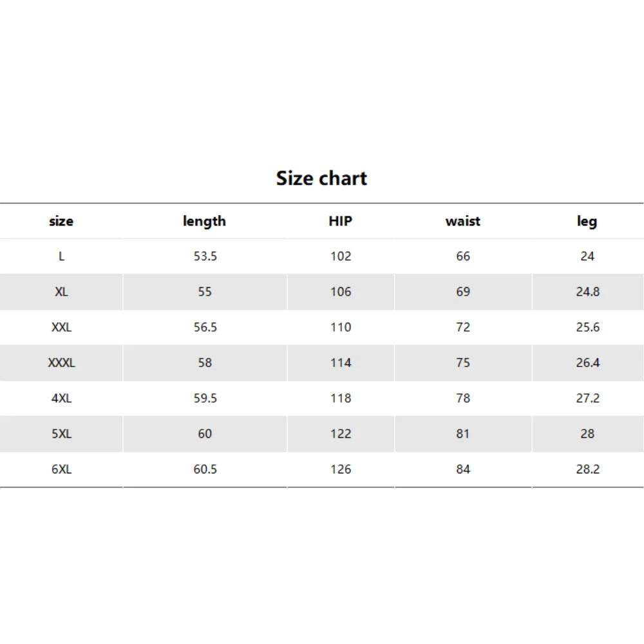This screenshot has width=644, height=644.
Task: Select the hip value 106
Action: point(341,292)
